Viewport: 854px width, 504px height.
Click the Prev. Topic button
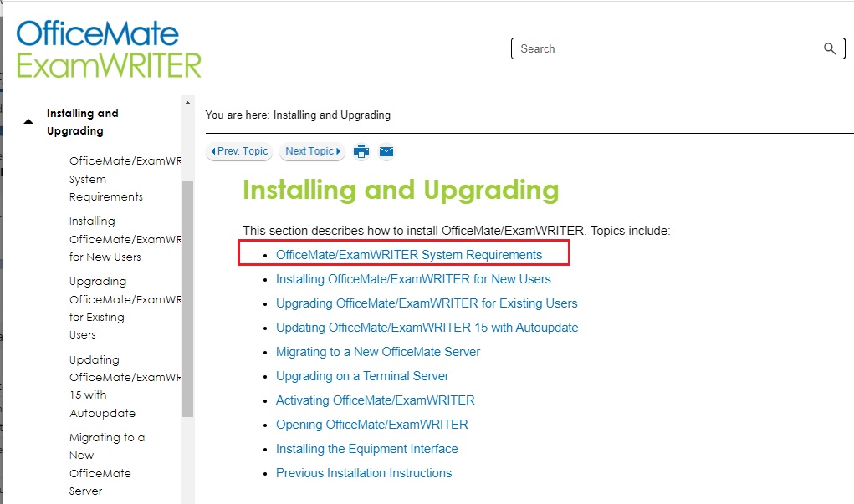(238, 151)
